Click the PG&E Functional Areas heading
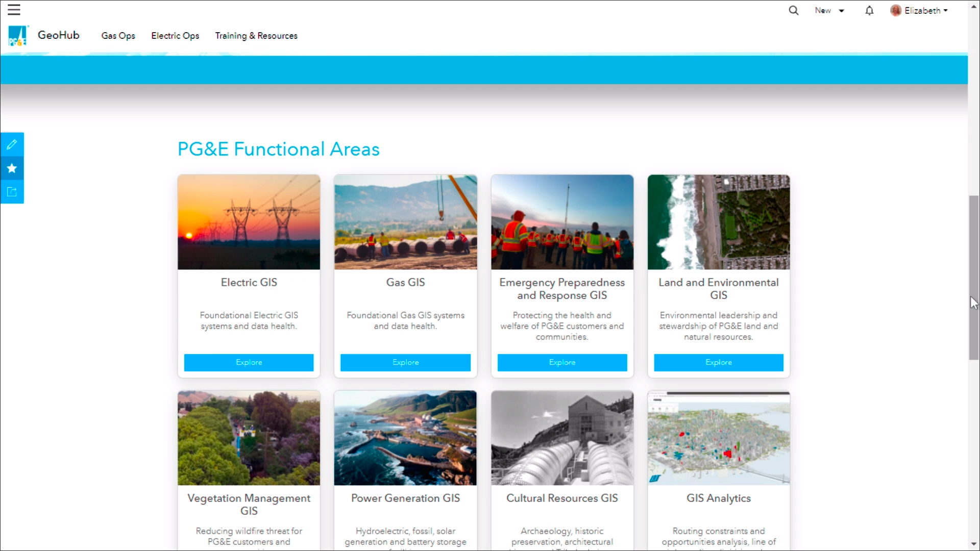 pyautogui.click(x=279, y=149)
